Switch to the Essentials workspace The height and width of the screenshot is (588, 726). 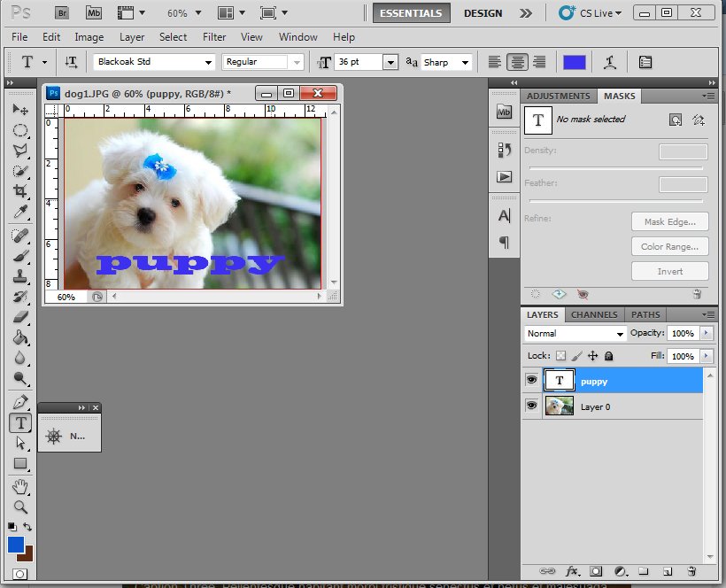click(411, 13)
